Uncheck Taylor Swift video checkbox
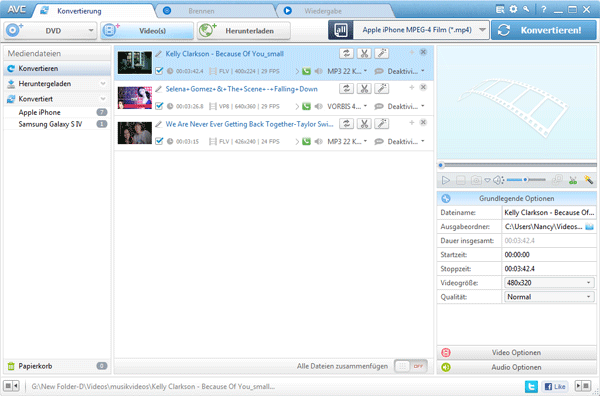 [159, 141]
